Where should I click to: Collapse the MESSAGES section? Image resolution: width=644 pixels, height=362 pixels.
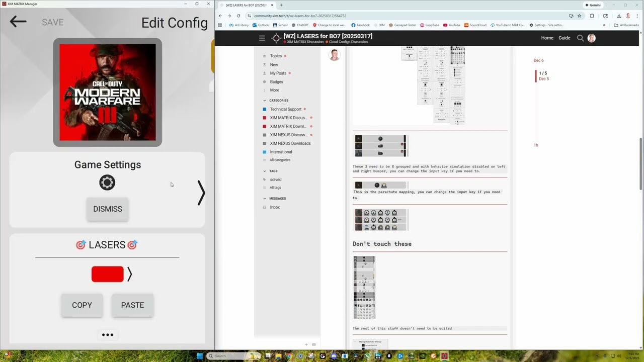point(275,199)
